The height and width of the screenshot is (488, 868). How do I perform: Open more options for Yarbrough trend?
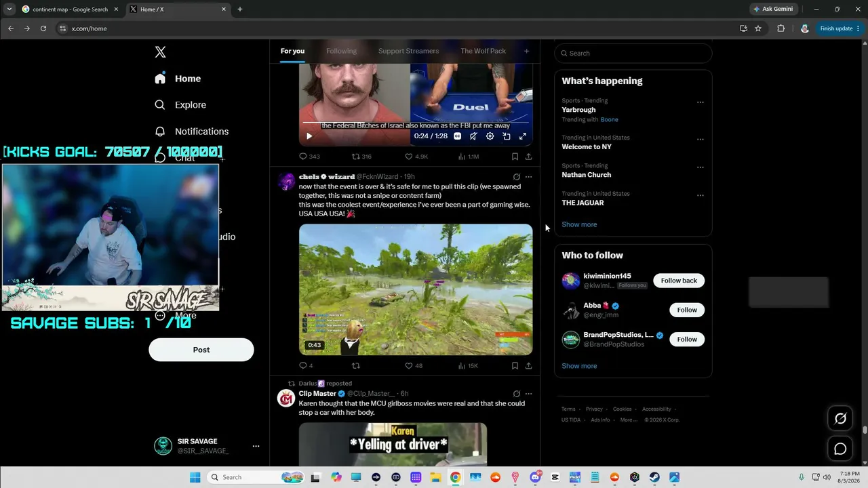click(701, 103)
